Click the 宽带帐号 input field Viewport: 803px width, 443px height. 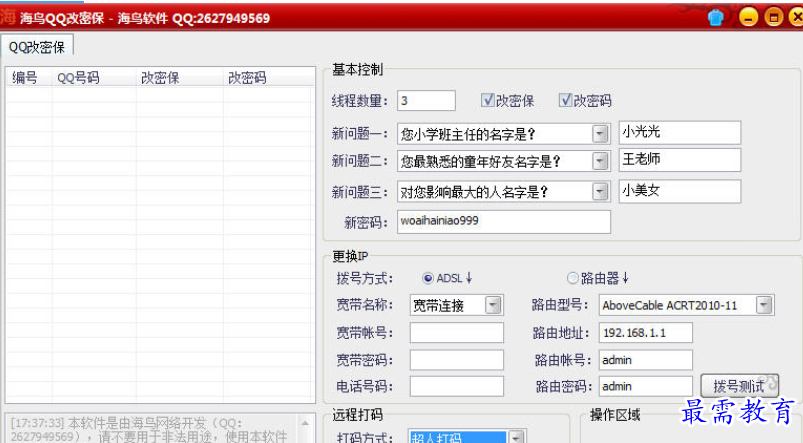click(457, 332)
